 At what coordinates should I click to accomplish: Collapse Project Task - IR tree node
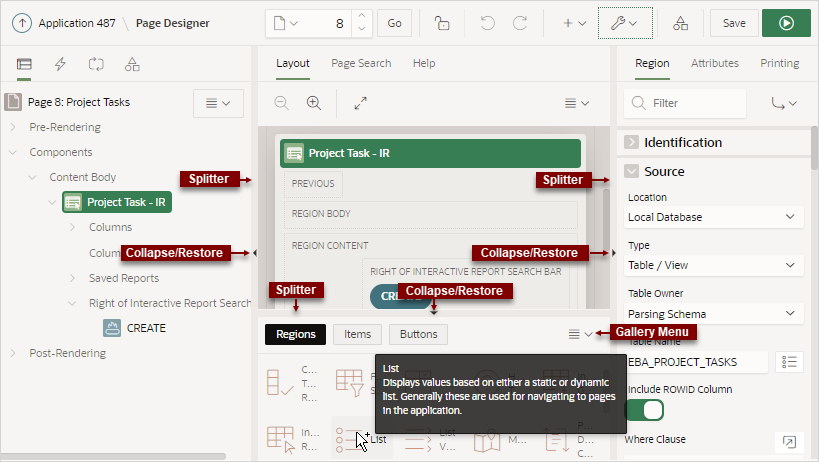[x=52, y=202]
